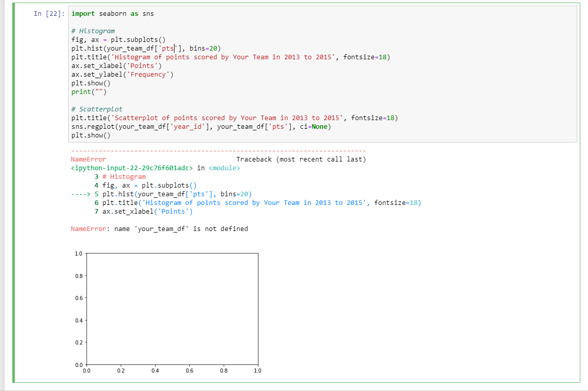Click the red NameError heading in traceback
The height and width of the screenshot is (391, 588).
(x=89, y=159)
